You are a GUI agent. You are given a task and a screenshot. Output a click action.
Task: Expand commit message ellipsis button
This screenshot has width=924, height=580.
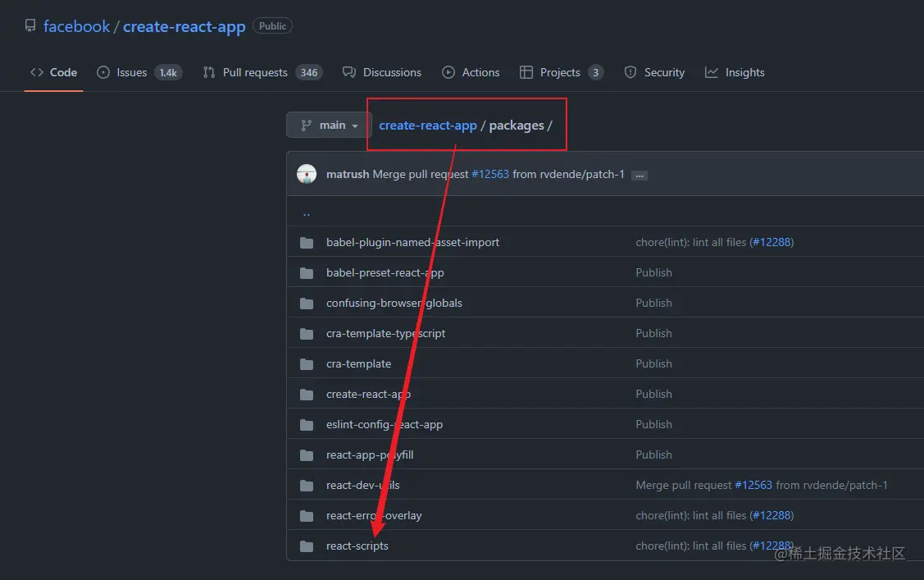coord(640,175)
